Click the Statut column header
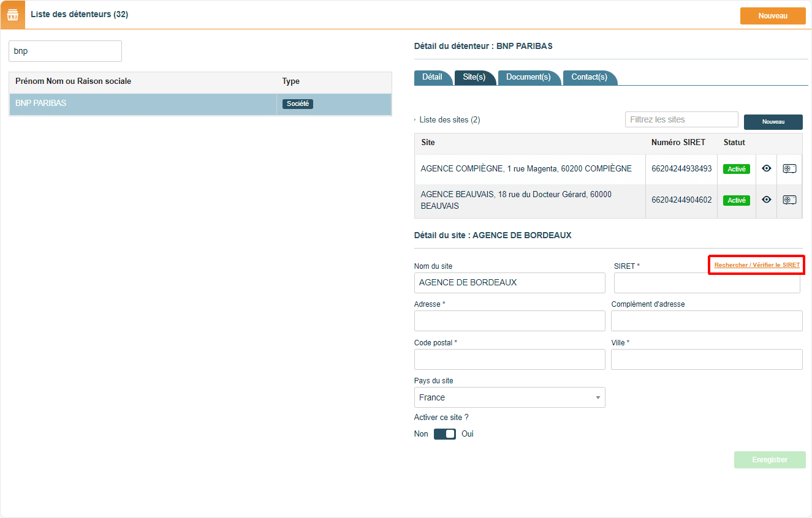This screenshot has width=812, height=518. [x=734, y=143]
